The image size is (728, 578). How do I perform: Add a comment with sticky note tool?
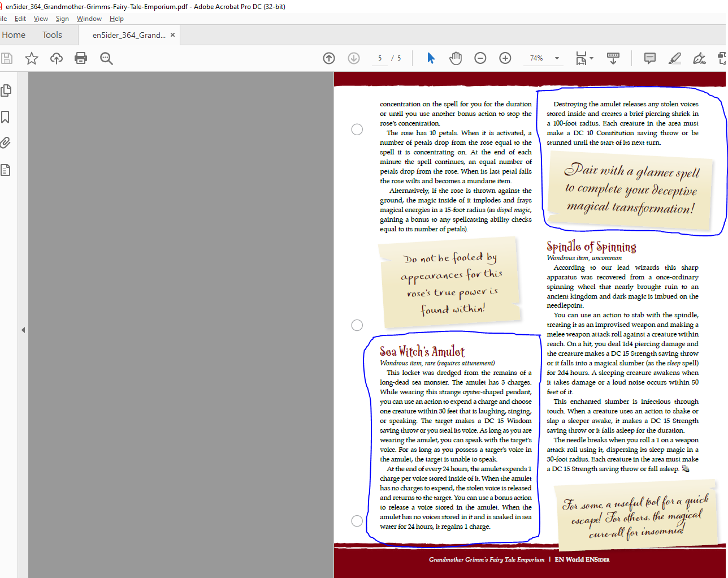click(650, 58)
